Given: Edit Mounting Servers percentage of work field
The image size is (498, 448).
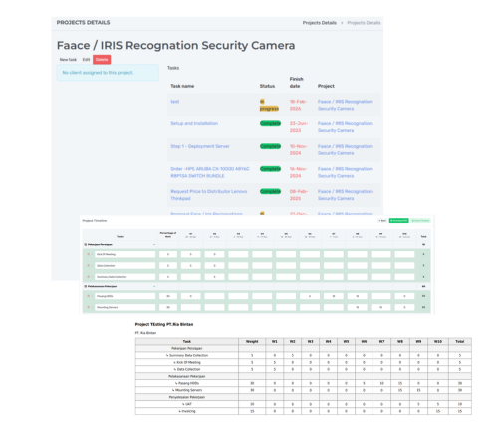Looking at the screenshot, I should 168,307.
